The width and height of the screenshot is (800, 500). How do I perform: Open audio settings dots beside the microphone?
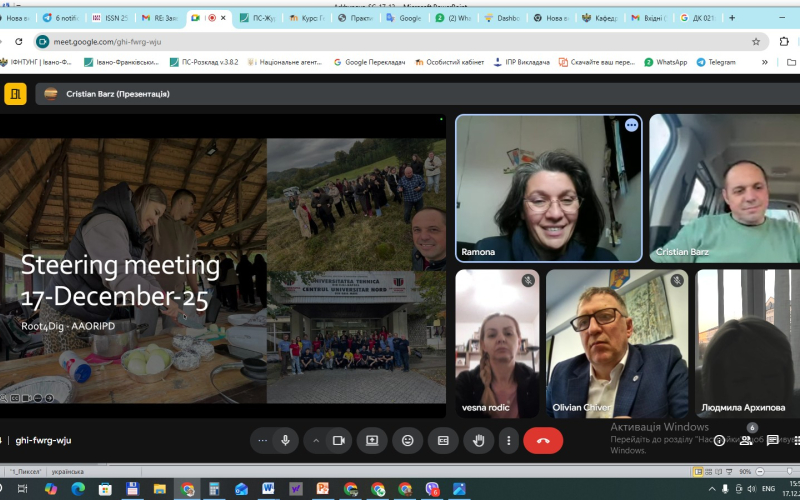(x=263, y=440)
